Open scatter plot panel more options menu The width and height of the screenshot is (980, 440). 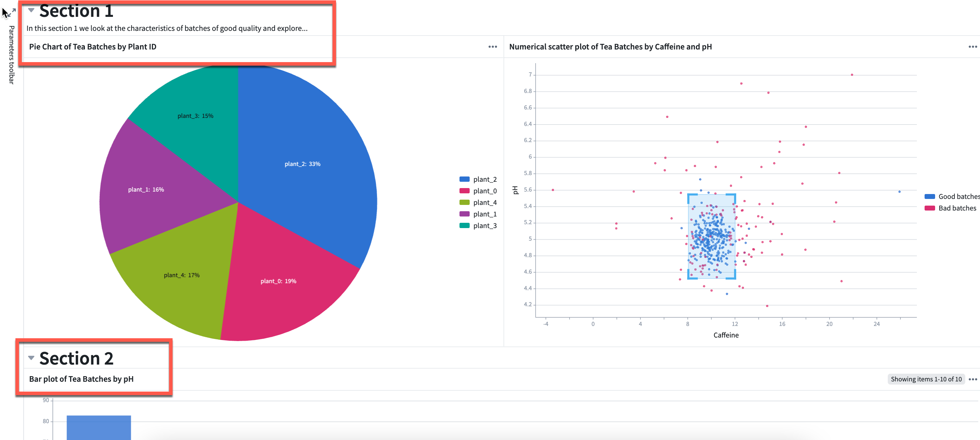pyautogui.click(x=973, y=47)
